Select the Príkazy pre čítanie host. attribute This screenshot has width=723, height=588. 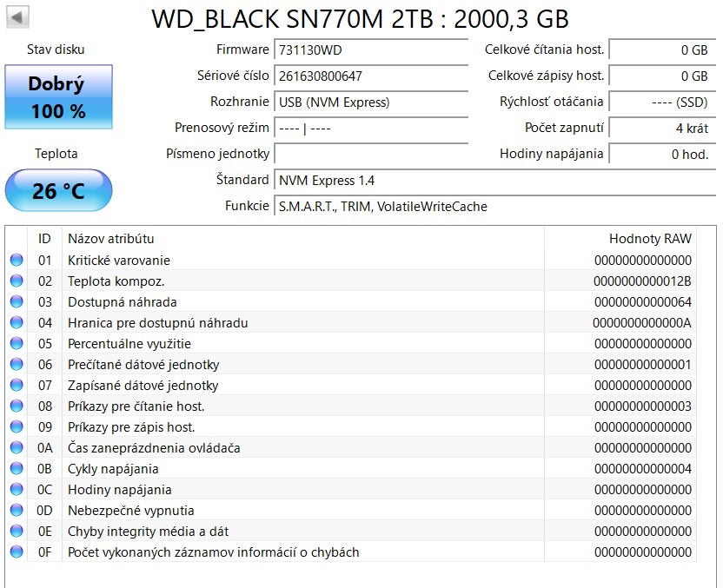tap(136, 406)
